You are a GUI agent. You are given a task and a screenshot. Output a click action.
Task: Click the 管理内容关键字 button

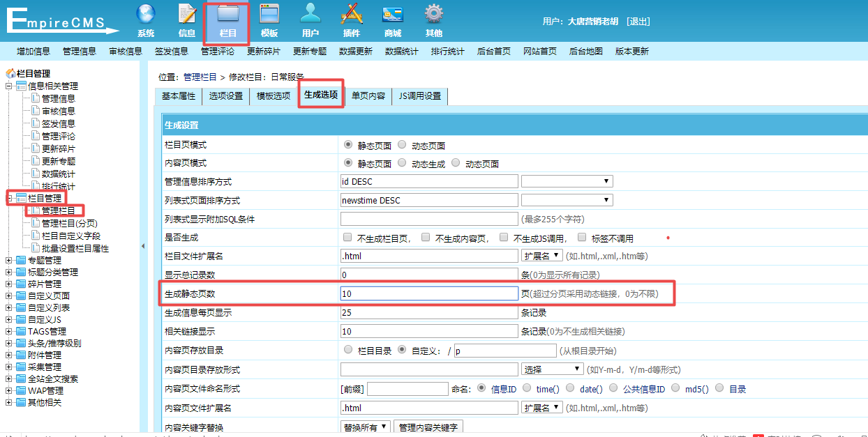(x=428, y=427)
